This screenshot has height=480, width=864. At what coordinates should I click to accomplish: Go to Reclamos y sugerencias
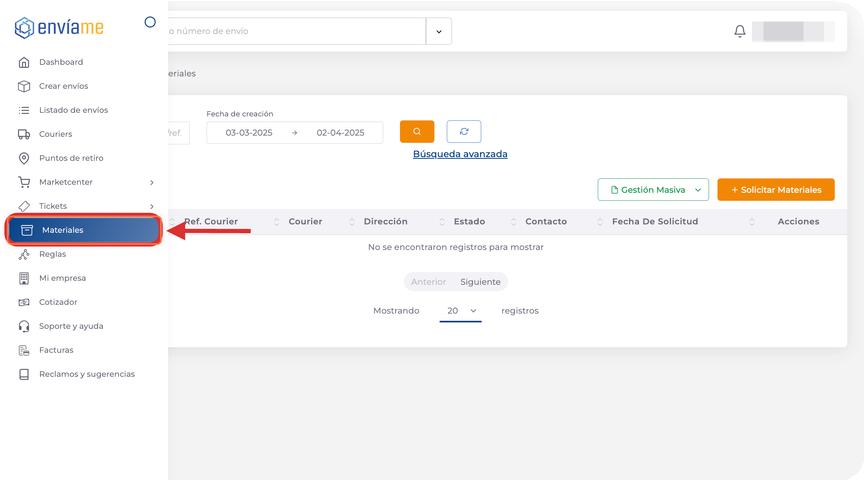coord(86,374)
